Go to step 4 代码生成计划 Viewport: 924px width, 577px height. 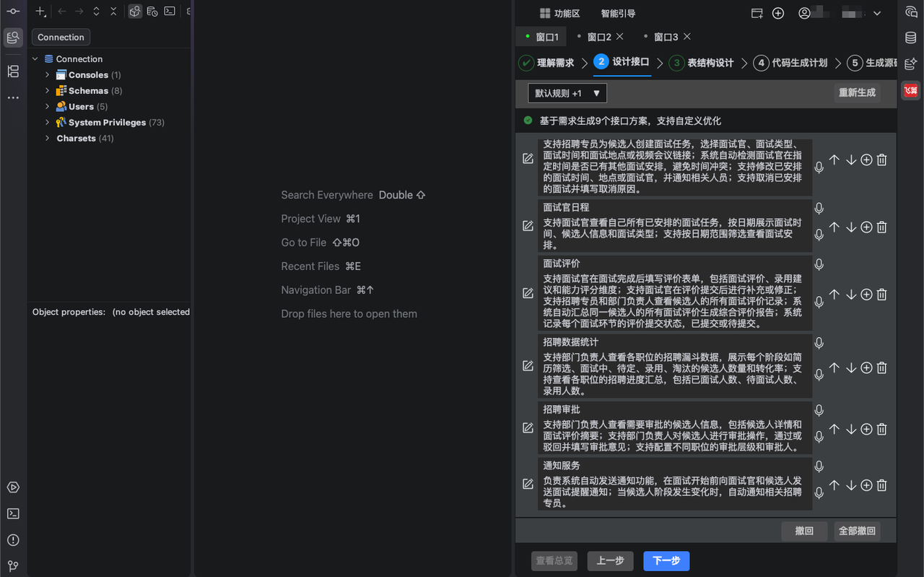790,63
